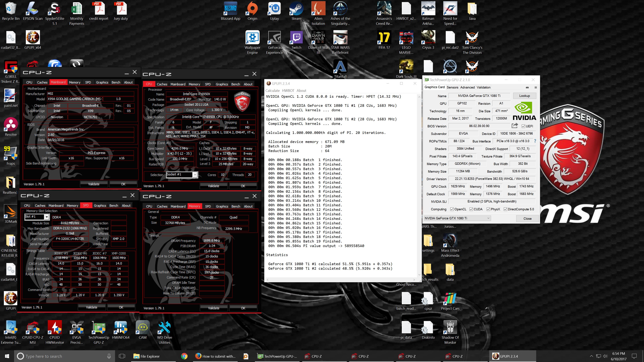Click the taskbar clock showing 6:54 PM
Screen dimensions: 644x362
(x=619, y=356)
